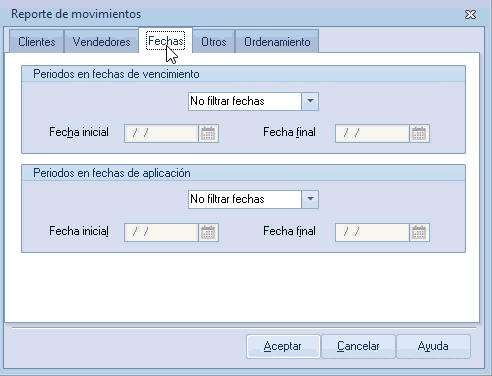
Task: Open calendar for vencimiento Fecha final
Action: click(x=419, y=134)
